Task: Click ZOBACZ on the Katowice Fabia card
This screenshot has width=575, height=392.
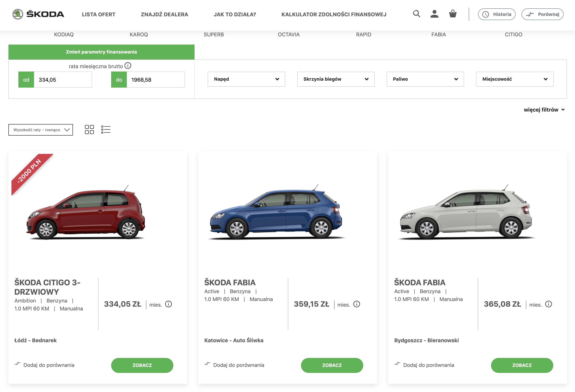Action: click(332, 365)
